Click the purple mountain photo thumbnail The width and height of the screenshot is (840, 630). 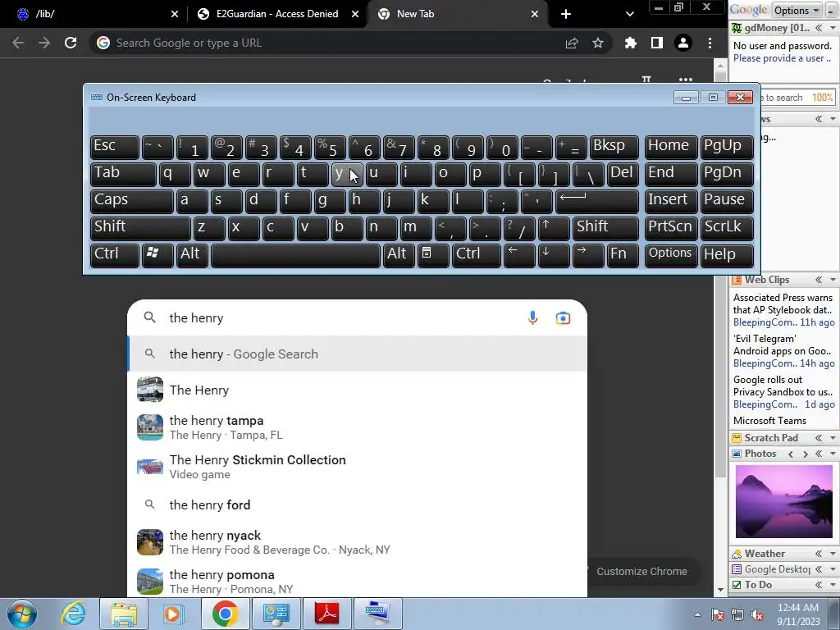[x=783, y=501]
